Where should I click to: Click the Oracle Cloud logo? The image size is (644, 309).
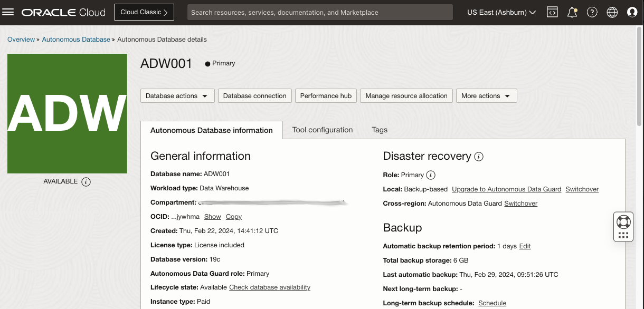pos(63,12)
